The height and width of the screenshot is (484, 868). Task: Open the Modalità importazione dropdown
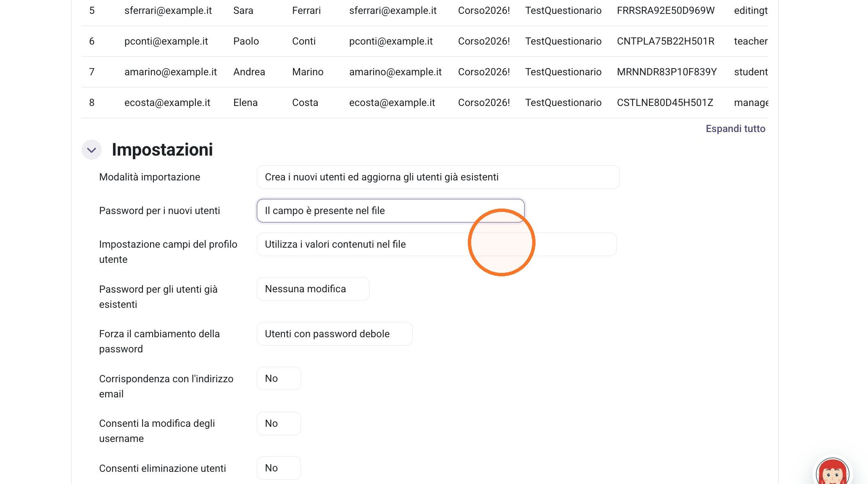[438, 177]
